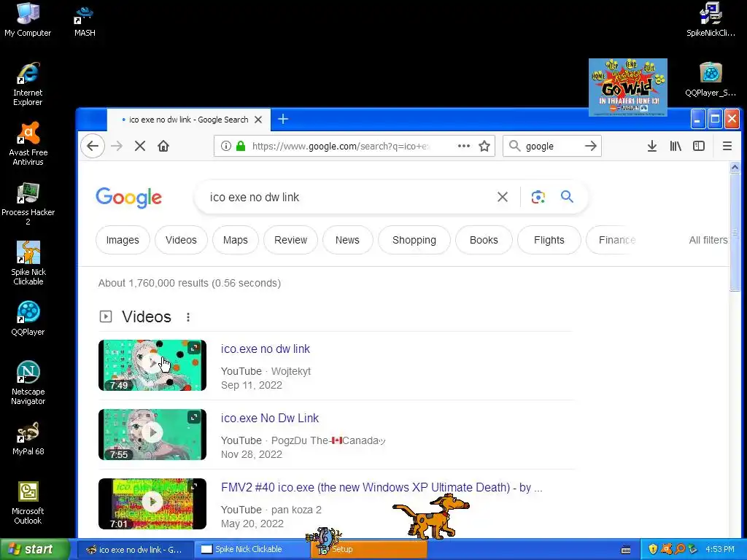
Task: Play the 7:55 video thumbnail
Action: click(152, 435)
